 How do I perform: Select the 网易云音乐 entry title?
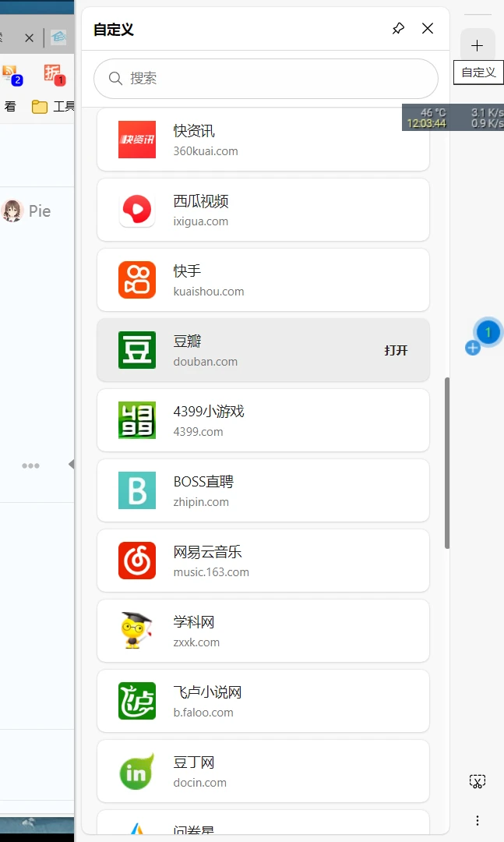coord(208,552)
